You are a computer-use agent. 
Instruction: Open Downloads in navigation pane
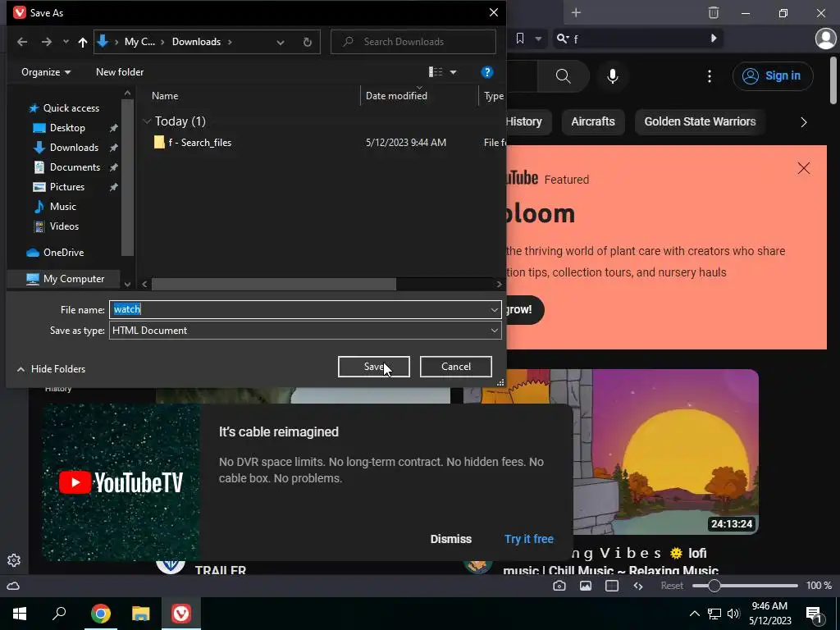(74, 148)
